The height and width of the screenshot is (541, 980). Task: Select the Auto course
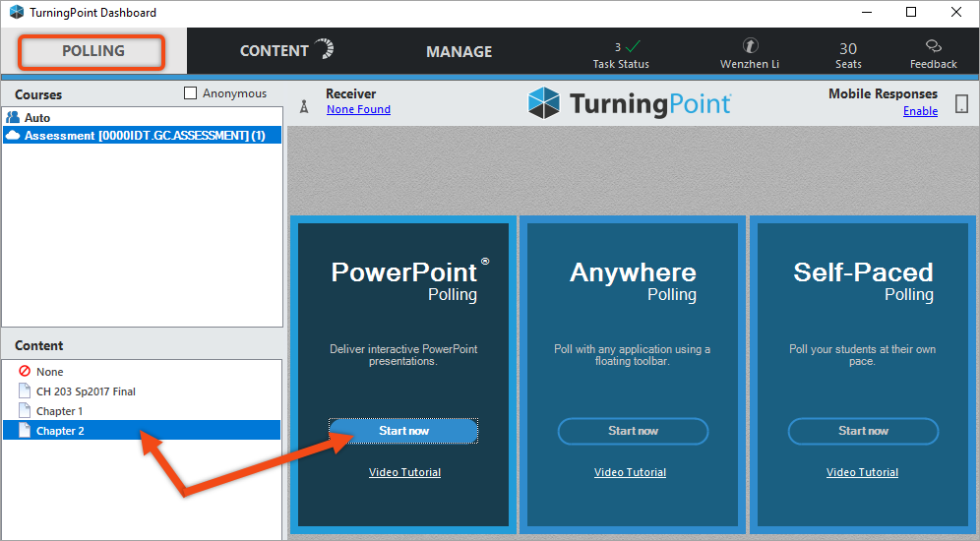(x=143, y=117)
